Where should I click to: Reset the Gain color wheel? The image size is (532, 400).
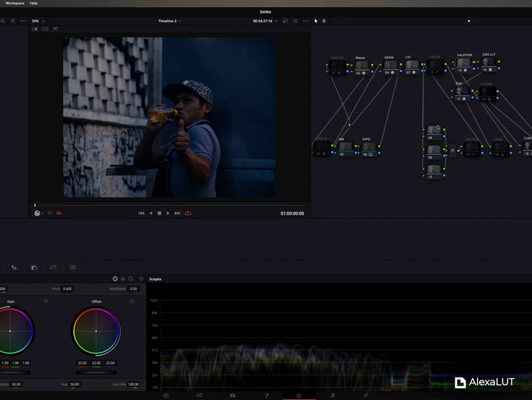pos(46,301)
